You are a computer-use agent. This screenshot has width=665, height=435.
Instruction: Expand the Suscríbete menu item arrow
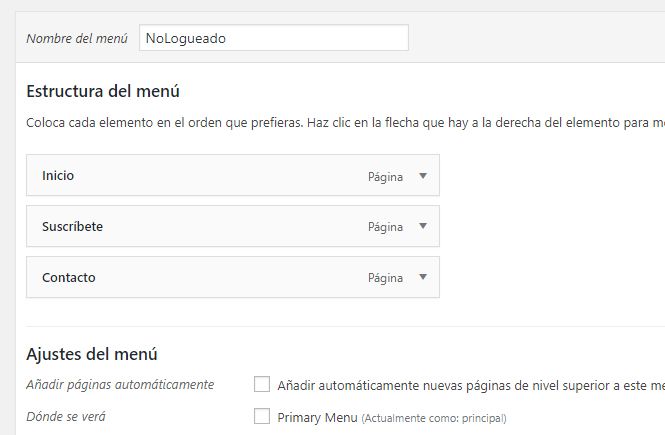423,226
